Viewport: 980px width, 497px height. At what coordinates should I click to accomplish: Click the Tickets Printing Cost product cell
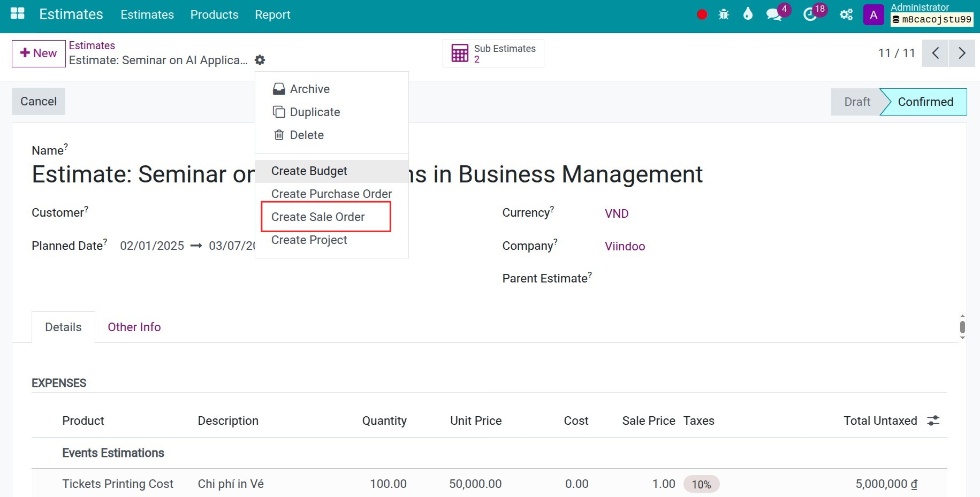pyautogui.click(x=118, y=484)
